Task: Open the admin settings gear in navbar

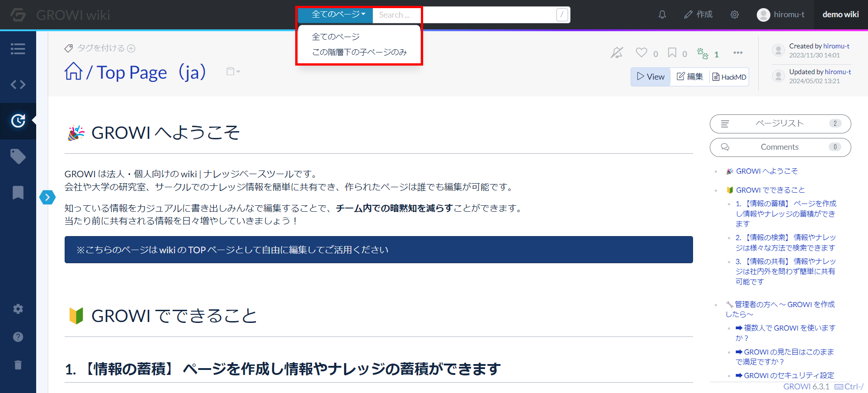Action: pyautogui.click(x=735, y=14)
